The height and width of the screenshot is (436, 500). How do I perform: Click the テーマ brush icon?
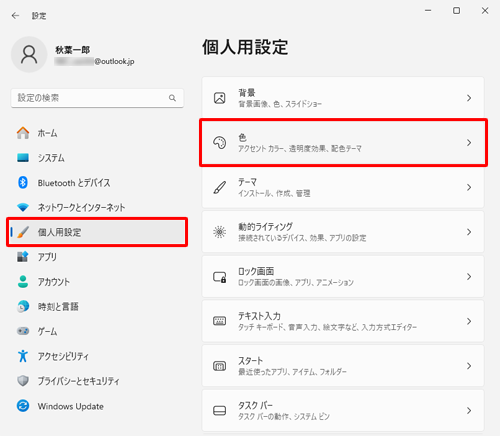point(219,187)
